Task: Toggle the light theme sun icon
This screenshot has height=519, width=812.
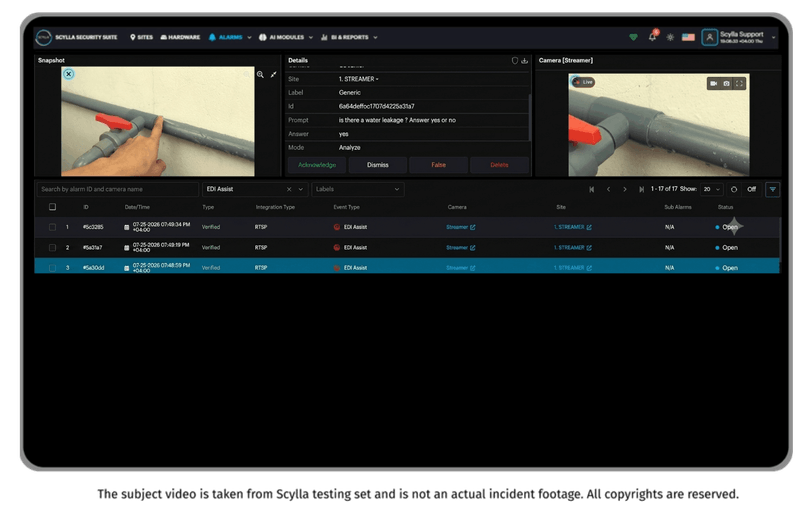Action: point(670,37)
